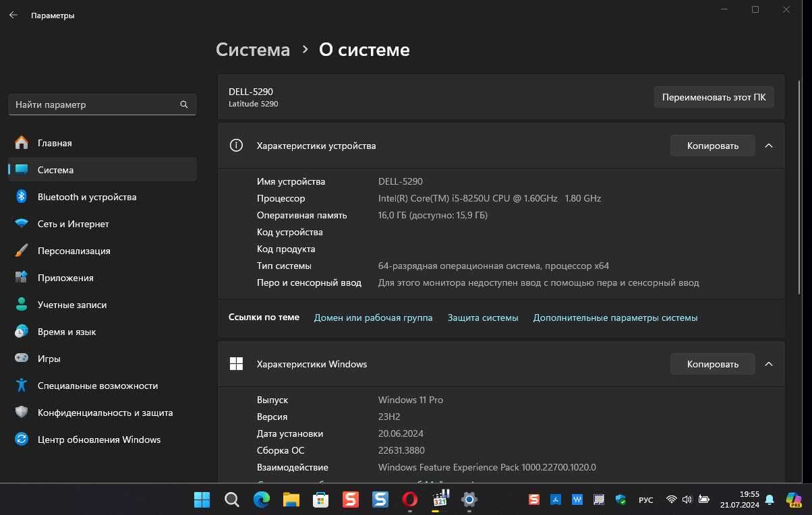
Task: Click the Settings gear taskbar icon
Action: pyautogui.click(x=469, y=499)
